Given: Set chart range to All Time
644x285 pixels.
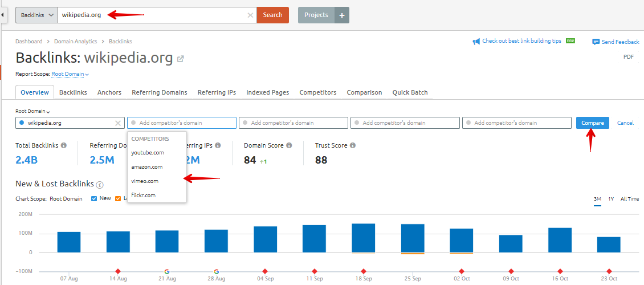Looking at the screenshot, I should click(630, 199).
